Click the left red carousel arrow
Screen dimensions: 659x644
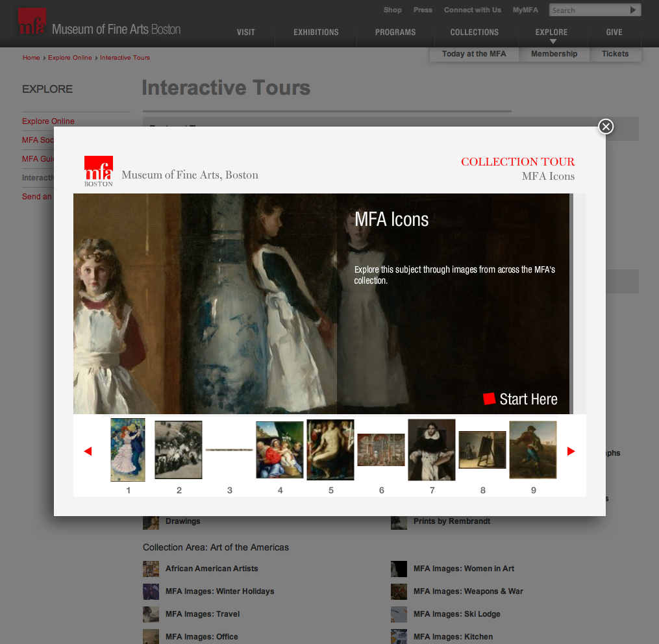coord(88,451)
